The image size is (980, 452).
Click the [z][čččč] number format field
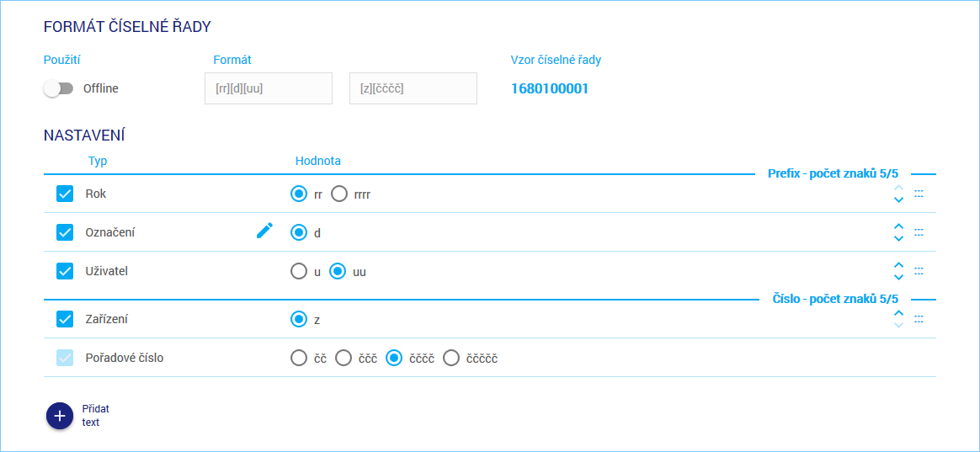[413, 88]
